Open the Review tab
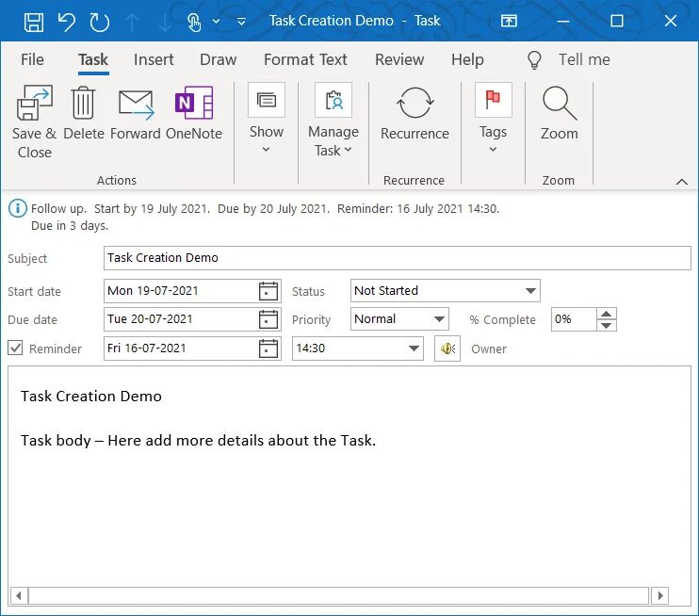 point(399,59)
